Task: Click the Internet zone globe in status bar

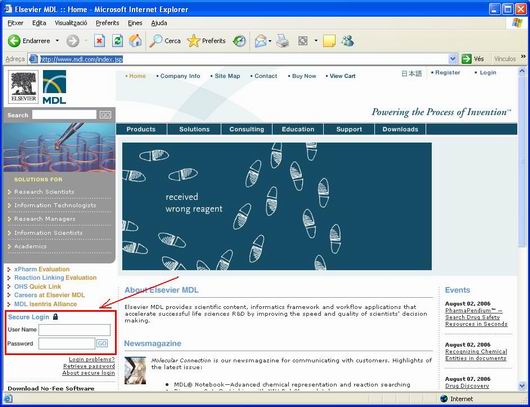Action: [x=444, y=399]
